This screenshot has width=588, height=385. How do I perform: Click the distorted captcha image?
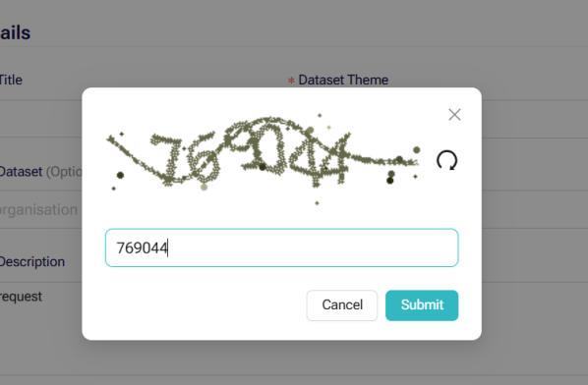tap(264, 159)
